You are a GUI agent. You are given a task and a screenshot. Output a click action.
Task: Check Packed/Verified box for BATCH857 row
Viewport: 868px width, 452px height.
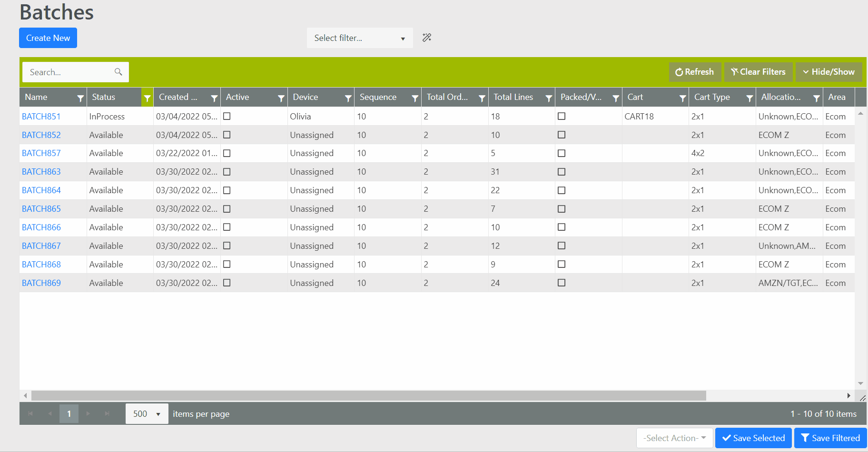(562, 153)
